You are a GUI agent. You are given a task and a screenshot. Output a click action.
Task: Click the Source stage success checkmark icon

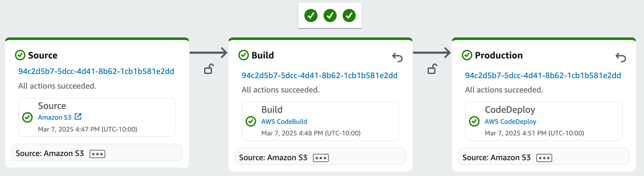coord(20,55)
